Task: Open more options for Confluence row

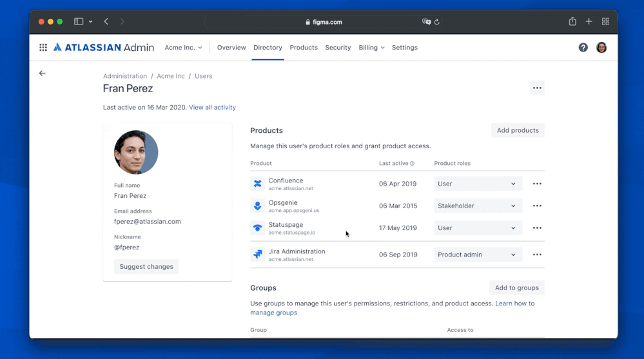Action: [537, 184]
